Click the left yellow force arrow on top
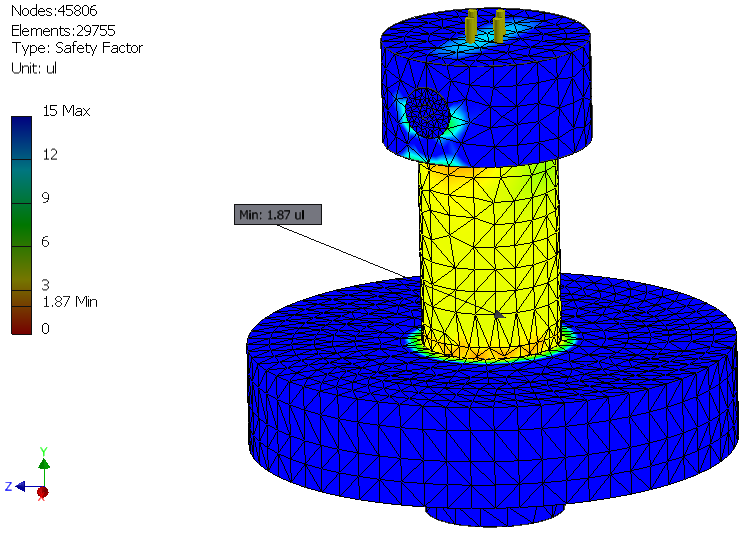This screenshot has width=747, height=535. tap(471, 27)
